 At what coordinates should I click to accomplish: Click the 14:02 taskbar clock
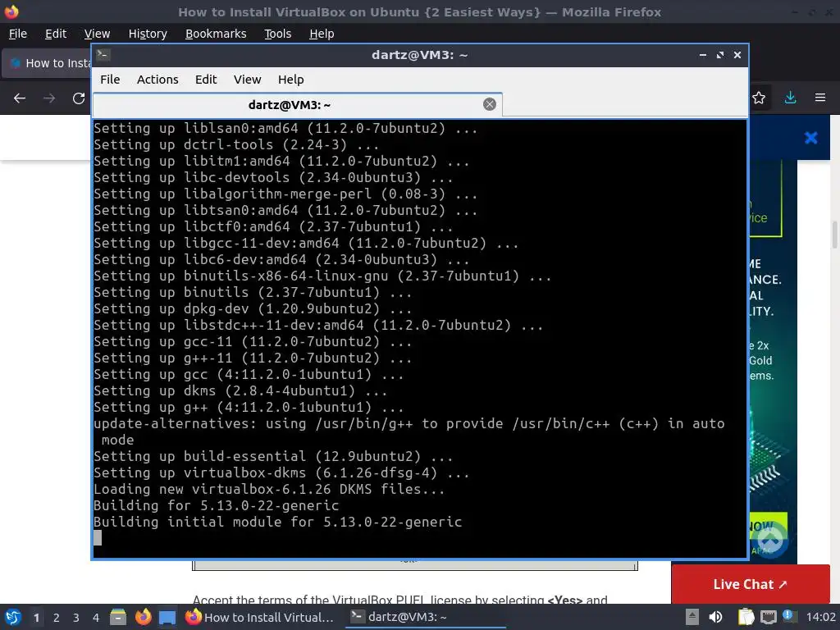pyautogui.click(x=820, y=617)
